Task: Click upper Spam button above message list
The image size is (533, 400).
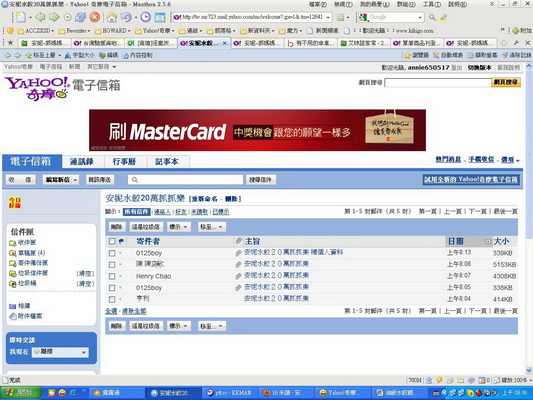Action: point(145,227)
